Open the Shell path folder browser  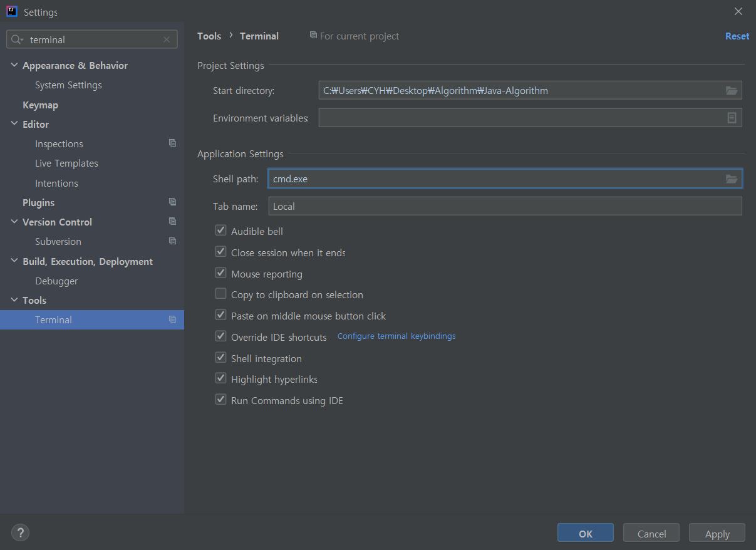pyautogui.click(x=731, y=179)
